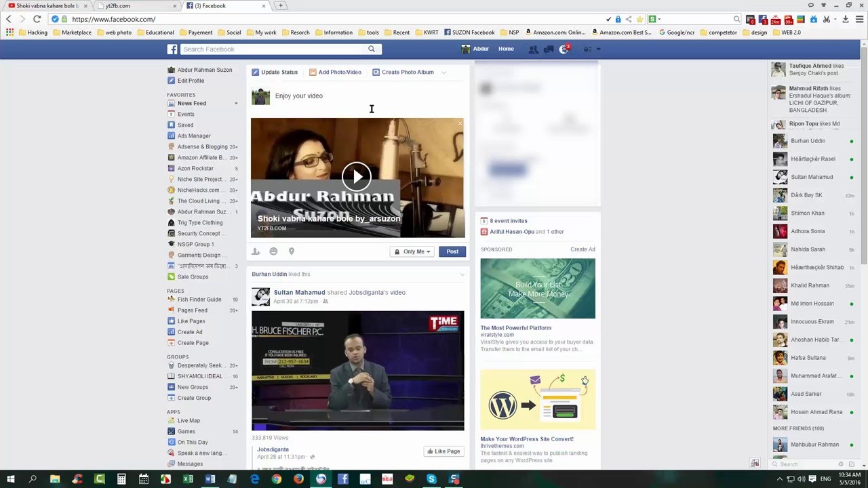Open chat with Khalid Rahman
The image size is (868, 488).
click(814, 285)
